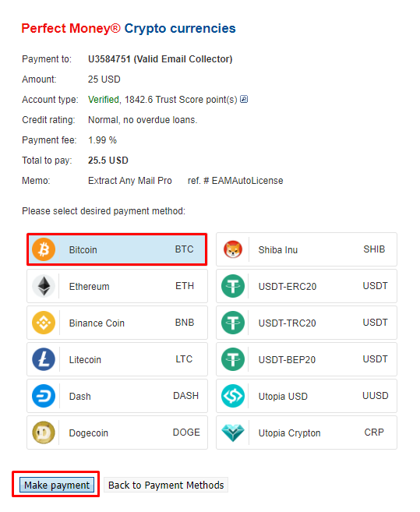The height and width of the screenshot is (512, 420).
Task: Click the Shiba Inu logo icon
Action: tap(233, 249)
